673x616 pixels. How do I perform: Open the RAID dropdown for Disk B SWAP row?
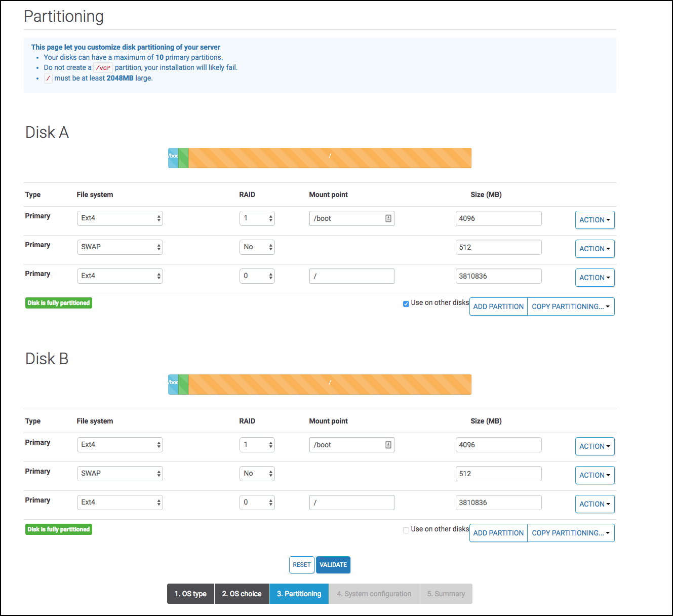pyautogui.click(x=257, y=473)
